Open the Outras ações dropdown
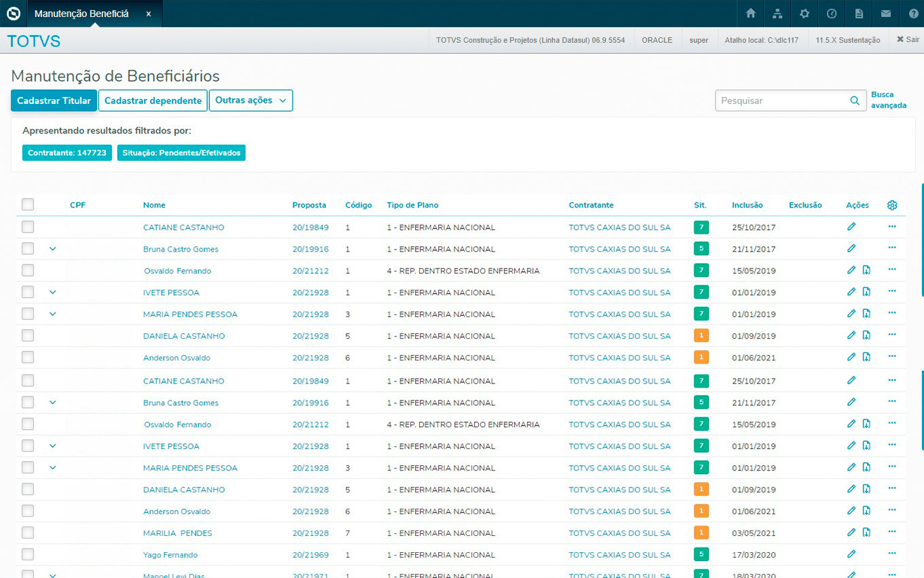The width and height of the screenshot is (924, 578). 251,101
